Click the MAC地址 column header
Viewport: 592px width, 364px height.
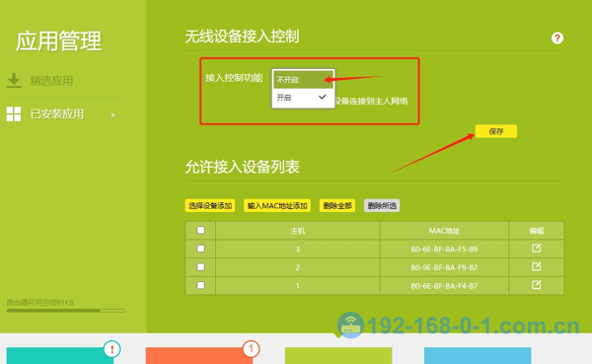point(444,231)
